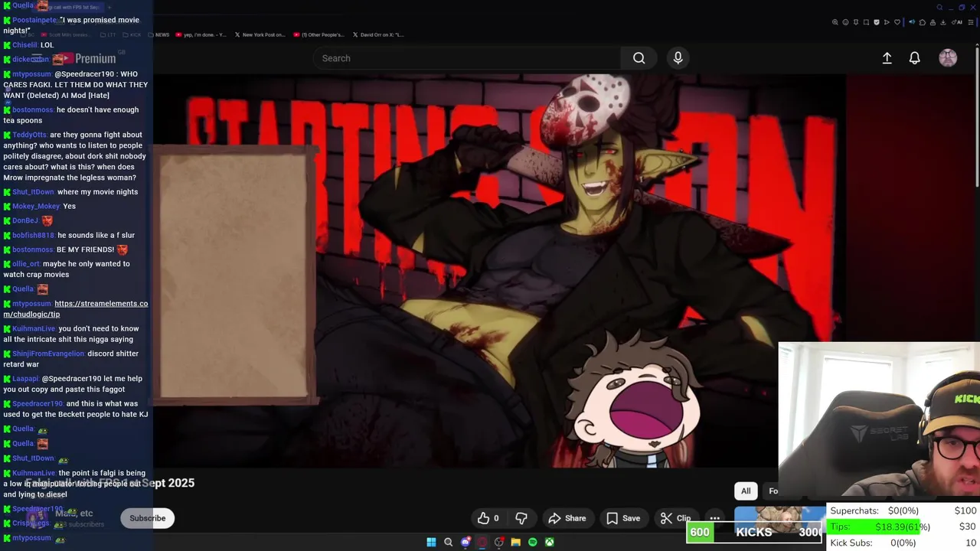980x551 pixels.
Task: Open the account avatar menu
Action: pos(948,58)
